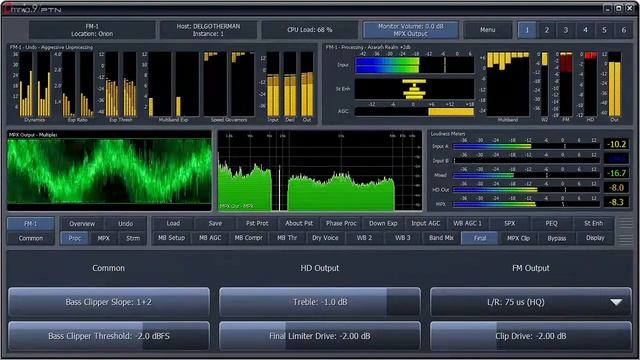The width and height of the screenshot is (640, 360).
Task: Click the MPX Output waveform display
Action: point(109,171)
